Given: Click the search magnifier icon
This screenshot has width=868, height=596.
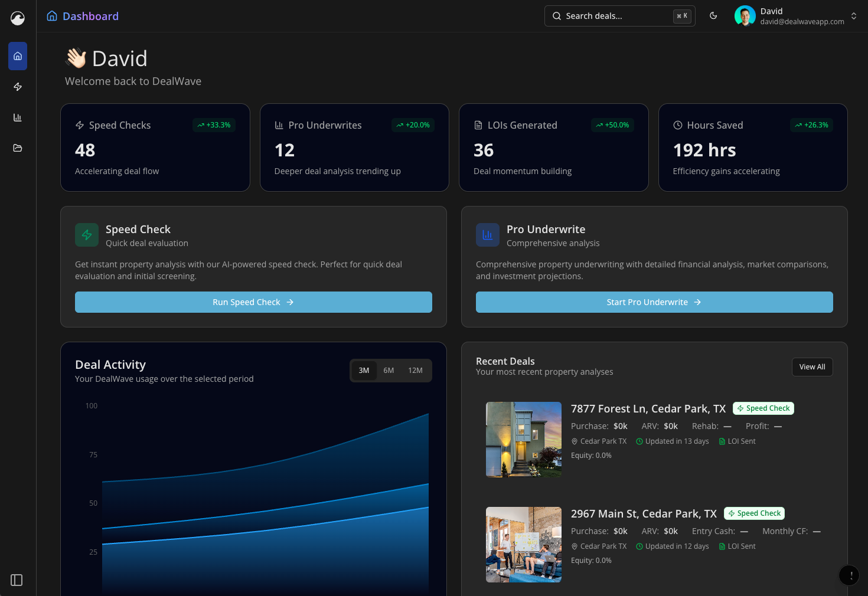Looking at the screenshot, I should coord(557,16).
